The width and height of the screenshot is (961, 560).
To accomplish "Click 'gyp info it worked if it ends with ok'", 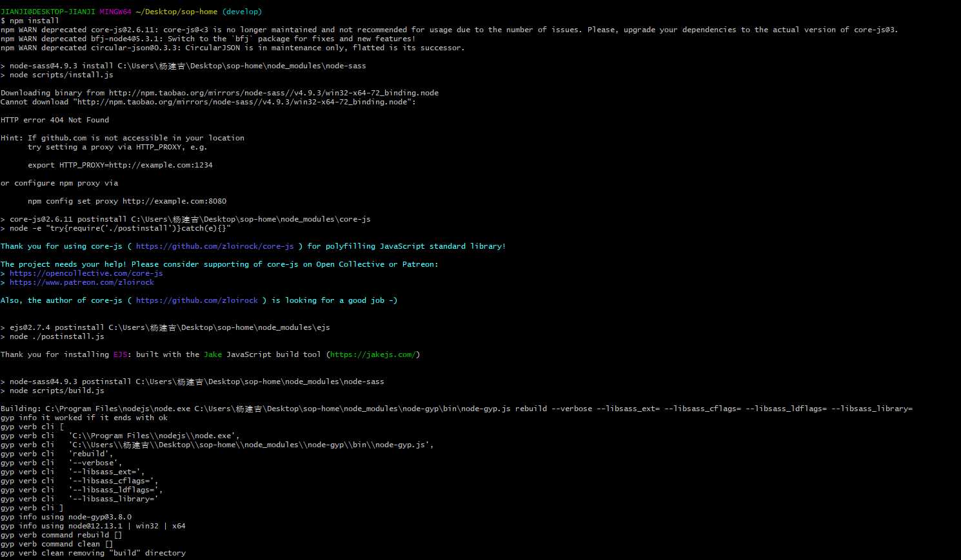I will pos(84,418).
